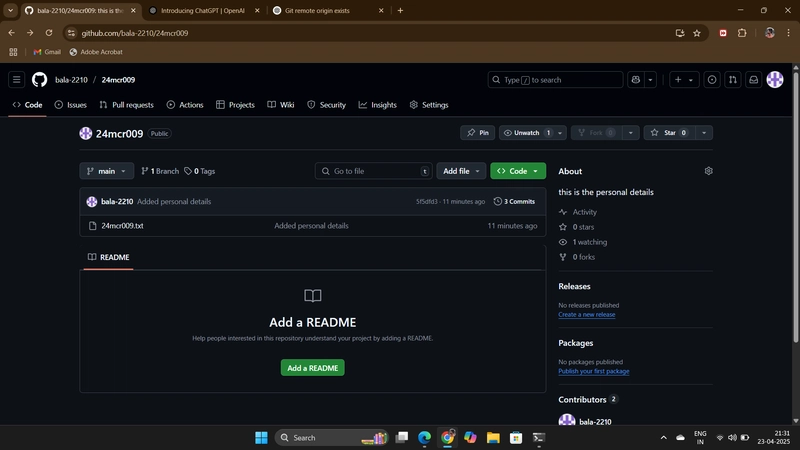The image size is (800, 450).
Task: Open the Create a new release link
Action: pyautogui.click(x=587, y=314)
